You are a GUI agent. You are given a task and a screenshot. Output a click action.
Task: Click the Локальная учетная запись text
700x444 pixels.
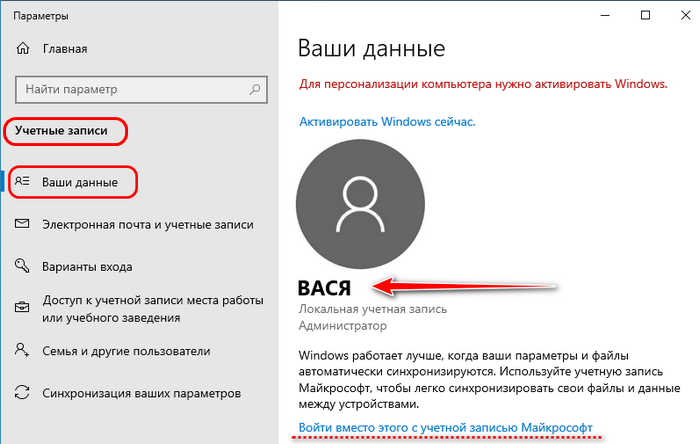click(373, 309)
